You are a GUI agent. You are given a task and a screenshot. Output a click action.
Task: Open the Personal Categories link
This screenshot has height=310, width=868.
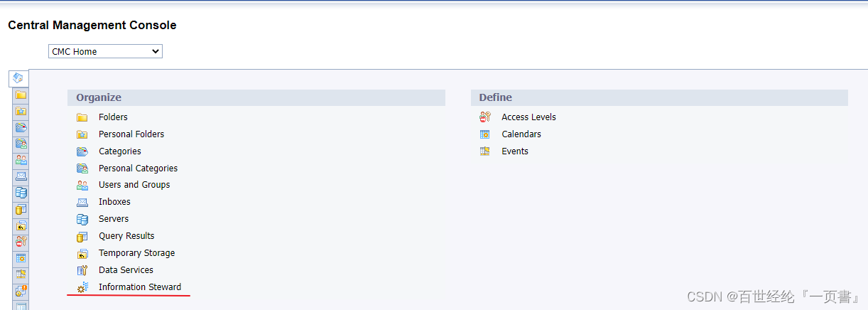[139, 169]
